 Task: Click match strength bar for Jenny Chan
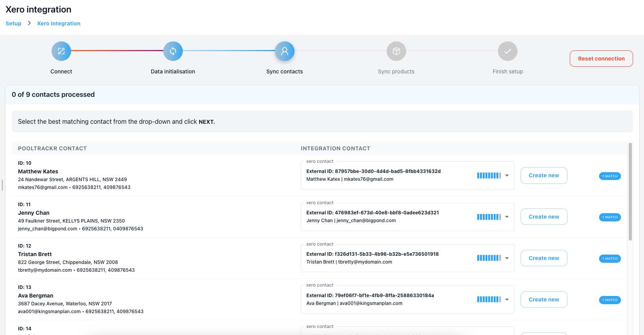pyautogui.click(x=489, y=217)
